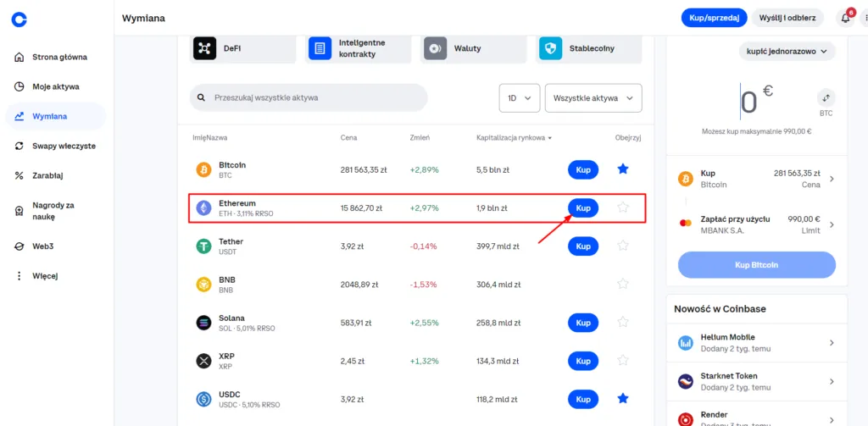Click the DeFi category icon
The width and height of the screenshot is (868, 426).
point(204,48)
